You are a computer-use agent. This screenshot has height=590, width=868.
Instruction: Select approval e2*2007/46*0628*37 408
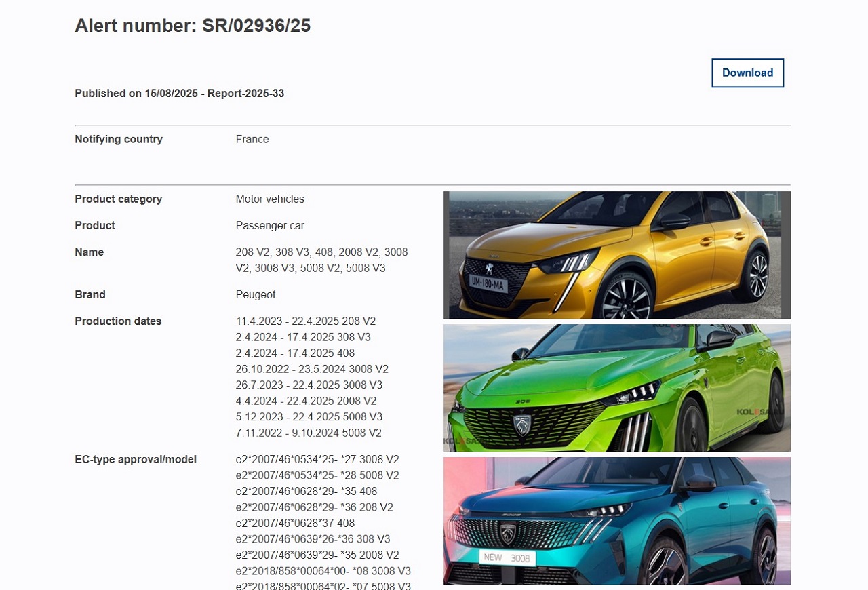point(295,524)
